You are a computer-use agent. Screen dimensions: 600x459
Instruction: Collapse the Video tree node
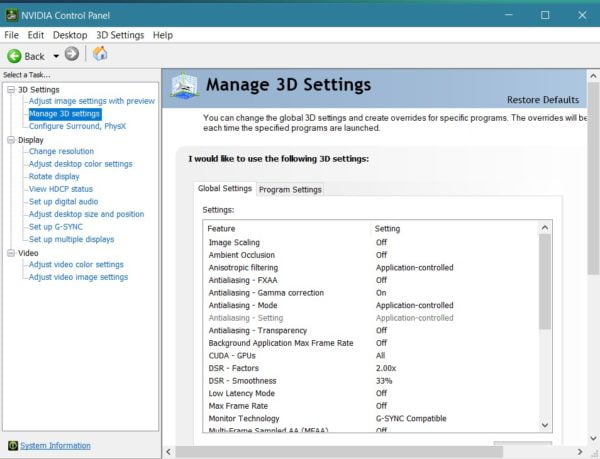(x=10, y=253)
